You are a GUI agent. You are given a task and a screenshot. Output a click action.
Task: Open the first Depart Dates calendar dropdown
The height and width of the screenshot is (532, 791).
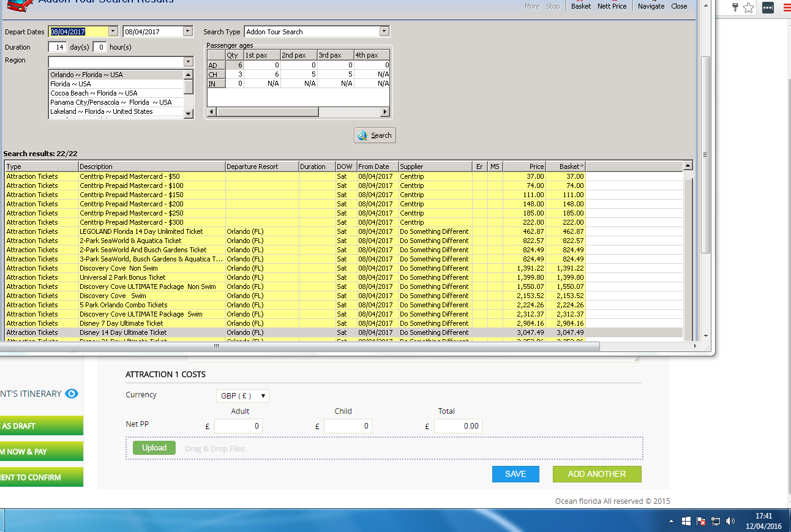113,31
